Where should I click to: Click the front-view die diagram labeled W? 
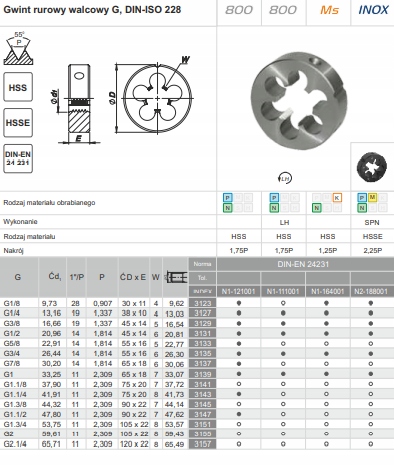tap(154, 97)
